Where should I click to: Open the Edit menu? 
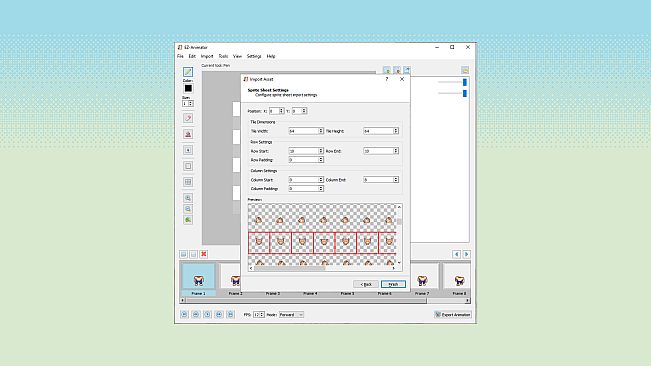tap(192, 56)
